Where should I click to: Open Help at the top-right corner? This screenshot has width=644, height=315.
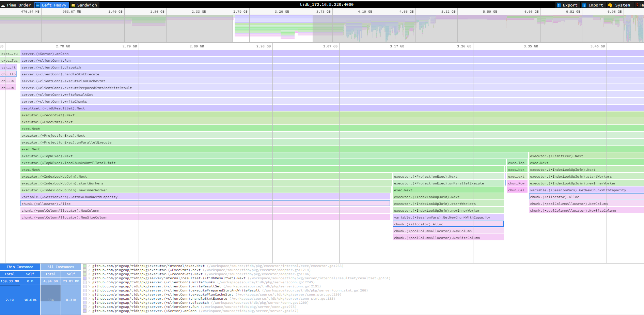click(640, 5)
